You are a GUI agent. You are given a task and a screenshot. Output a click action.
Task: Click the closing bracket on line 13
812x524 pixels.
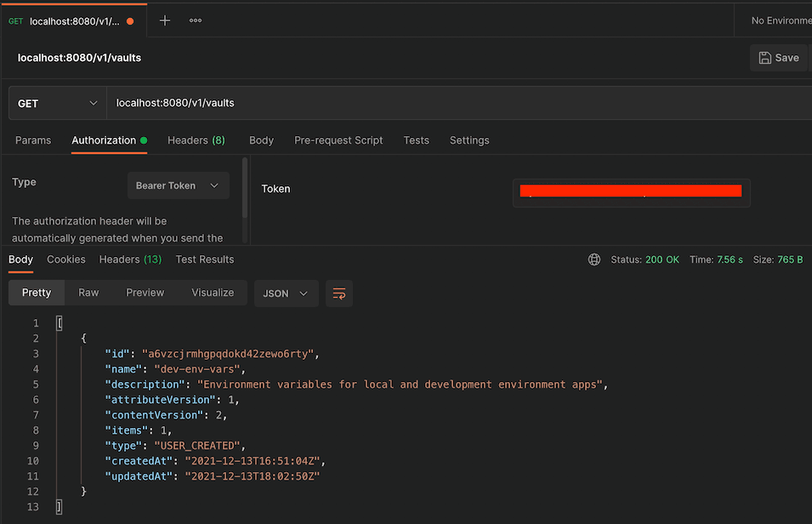[x=59, y=507]
